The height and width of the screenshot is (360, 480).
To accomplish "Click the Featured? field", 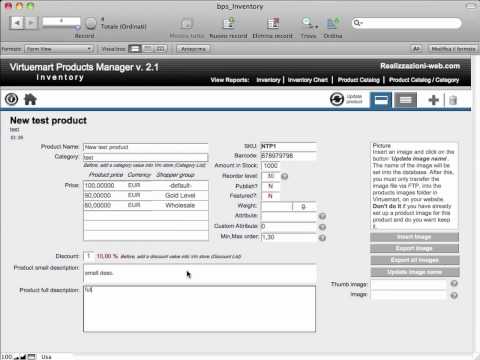I will click(271, 196).
